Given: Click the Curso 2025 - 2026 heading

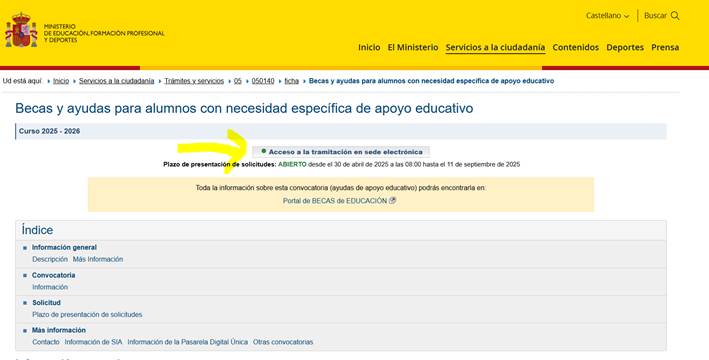Looking at the screenshot, I should [49, 131].
